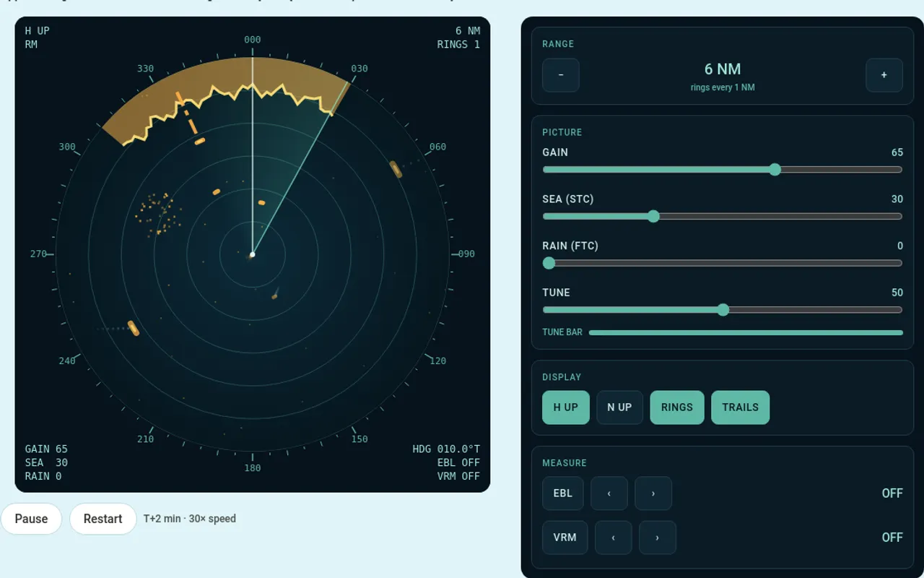Rotate EBL right with its arrow
The width and height of the screenshot is (924, 578).
(x=653, y=493)
